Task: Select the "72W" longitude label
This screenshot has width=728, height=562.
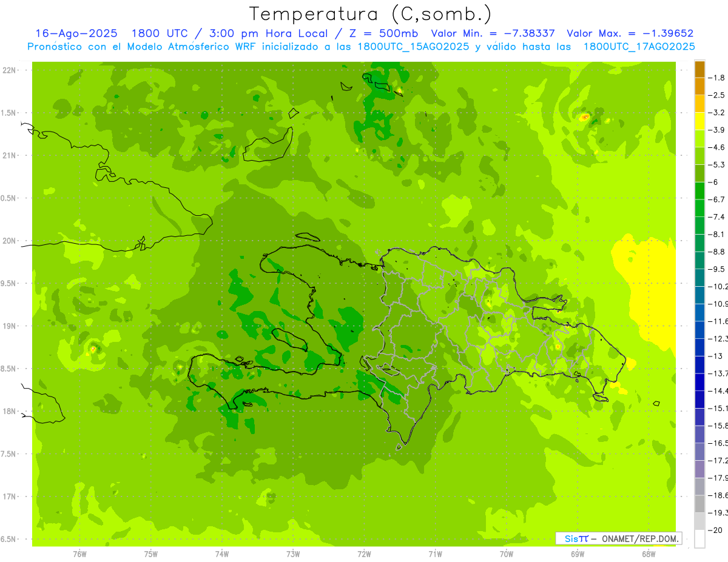Action: coord(364,554)
